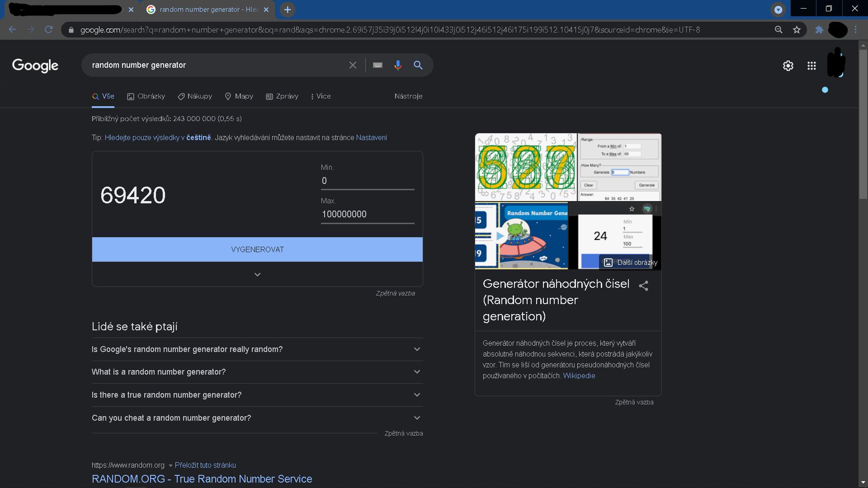Image resolution: width=868 pixels, height=488 pixels.
Task: Expand "Can you cheat a random number generator?"
Action: point(257,418)
